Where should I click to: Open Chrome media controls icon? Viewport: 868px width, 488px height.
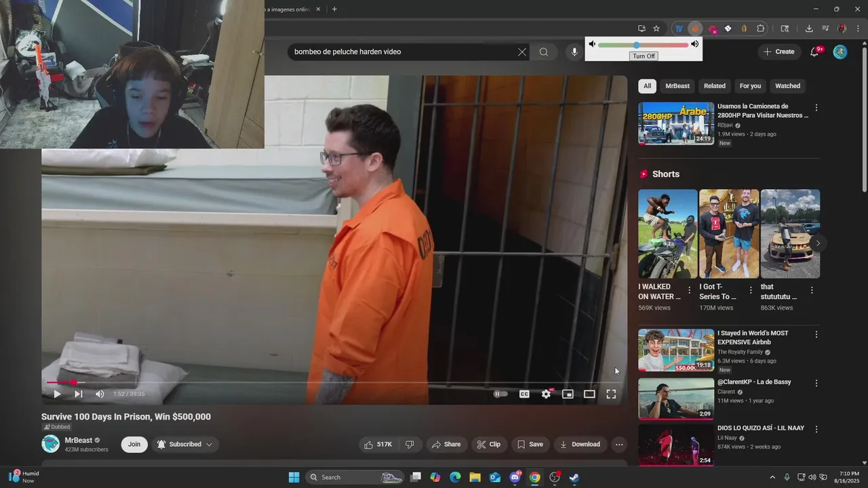point(825,28)
